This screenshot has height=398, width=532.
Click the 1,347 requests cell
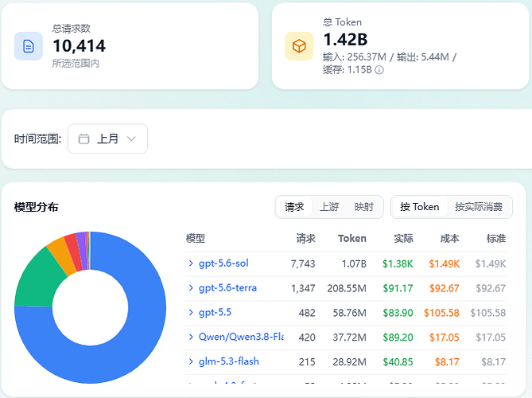point(303,288)
